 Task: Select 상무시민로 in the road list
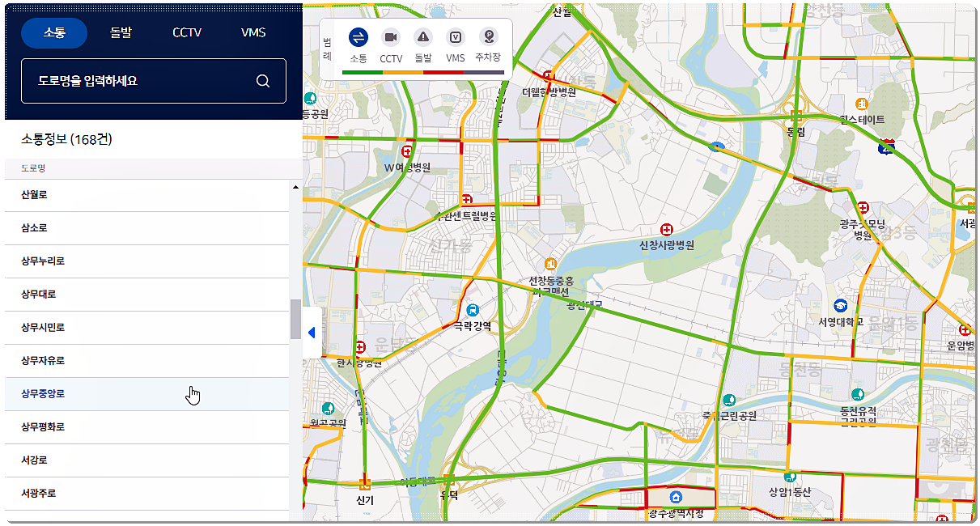coord(147,328)
